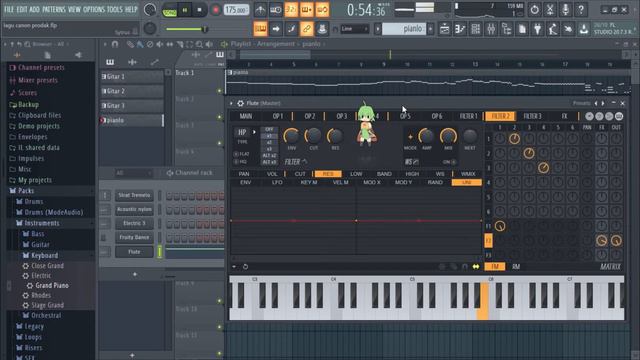Image resolution: width=640 pixels, height=360 pixels.
Task: Toggle the orange typing keyboard to piano icon
Action: tap(260, 29)
